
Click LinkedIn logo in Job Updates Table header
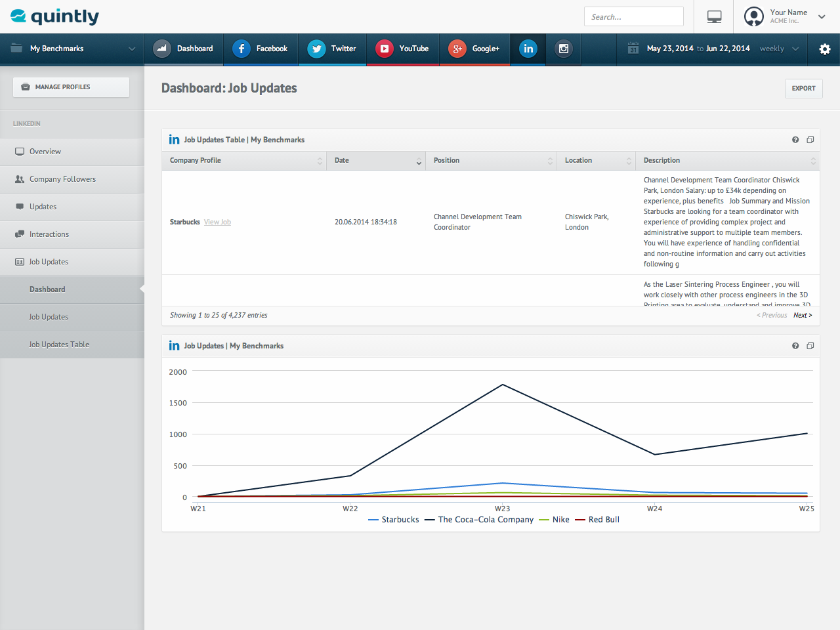[x=174, y=139]
